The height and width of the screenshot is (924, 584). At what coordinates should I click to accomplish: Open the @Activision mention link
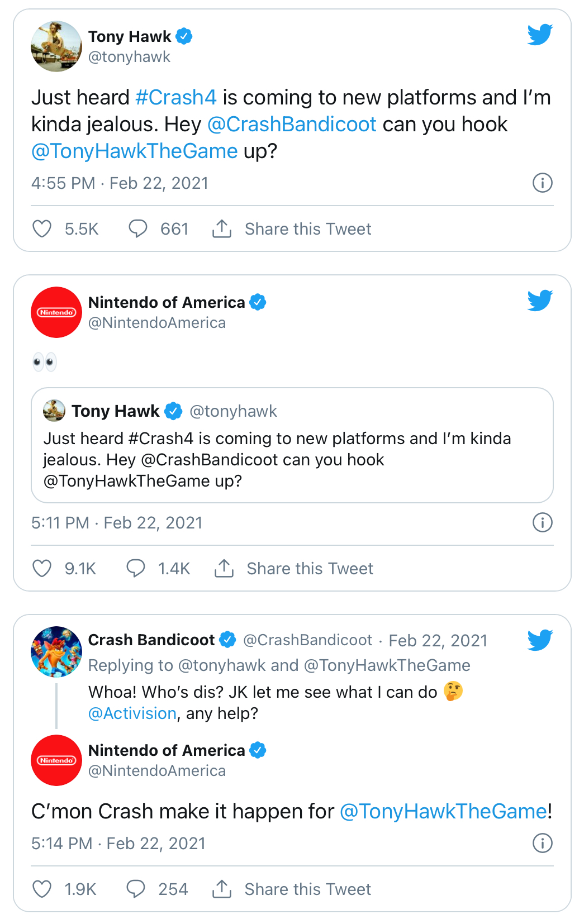132,713
